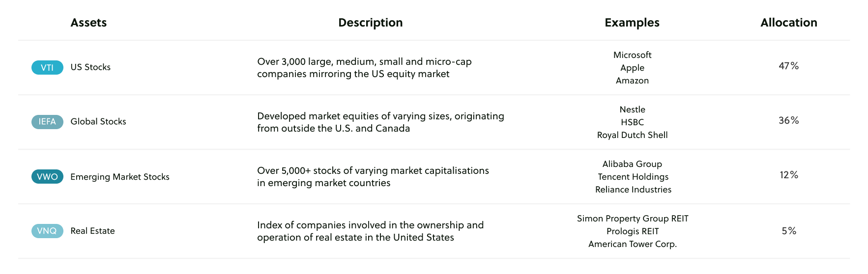868x274 pixels.
Task: Click the 36% allocation value
Action: tap(789, 120)
